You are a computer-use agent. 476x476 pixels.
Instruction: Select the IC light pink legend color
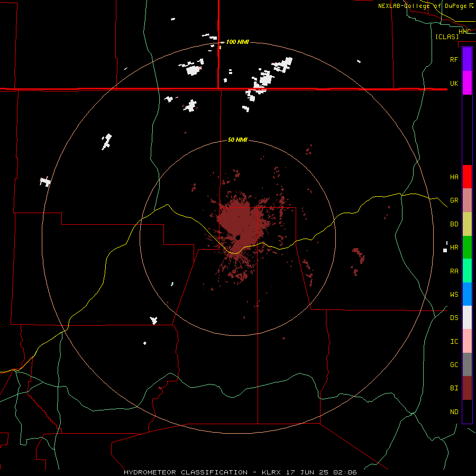pos(467,341)
